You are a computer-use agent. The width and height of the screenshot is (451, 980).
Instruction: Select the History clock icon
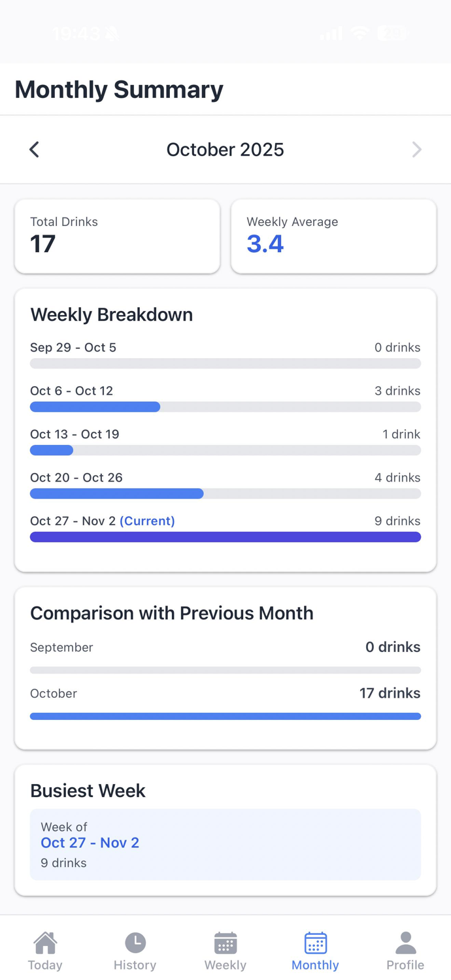point(135,942)
